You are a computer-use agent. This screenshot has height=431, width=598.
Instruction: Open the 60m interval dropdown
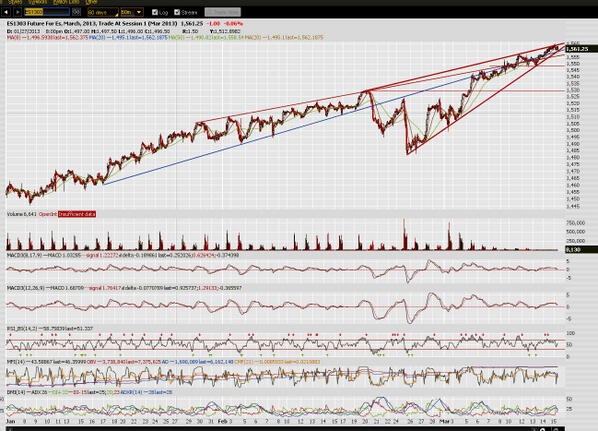[132, 13]
